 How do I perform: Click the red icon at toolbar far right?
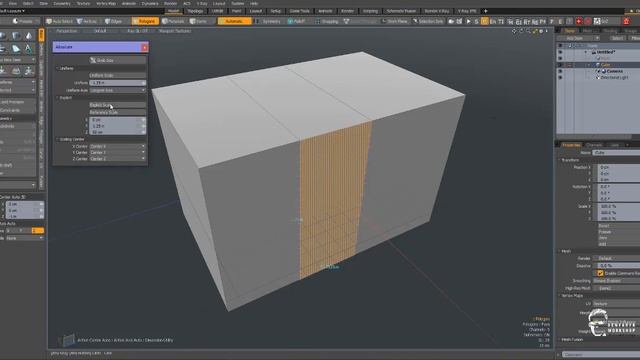[627, 21]
